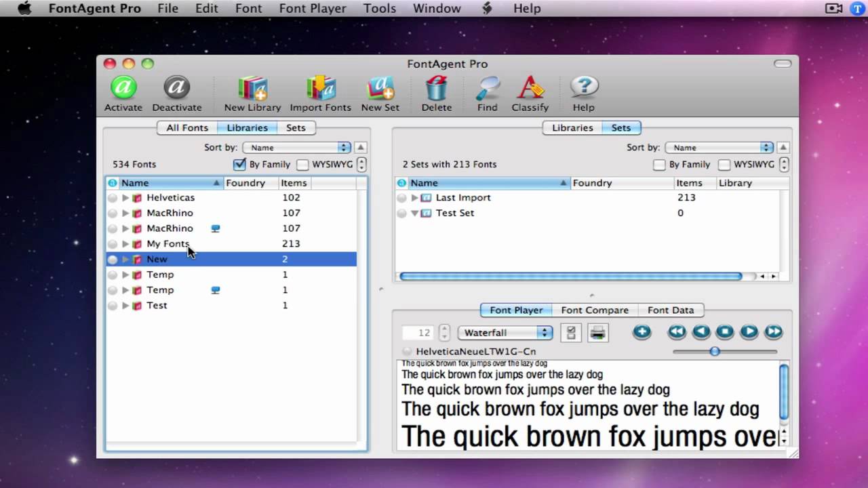
Task: Toggle activation dot for Test library
Action: pos(113,306)
